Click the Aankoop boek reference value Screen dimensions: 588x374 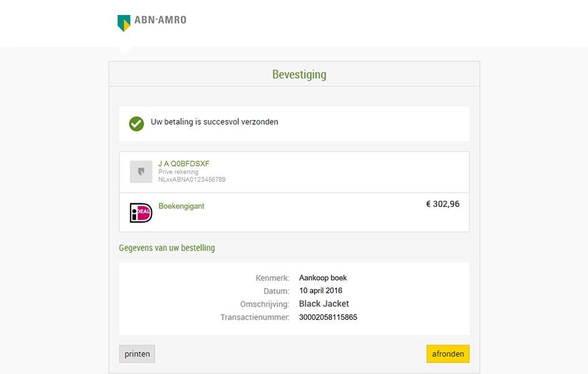pos(323,278)
